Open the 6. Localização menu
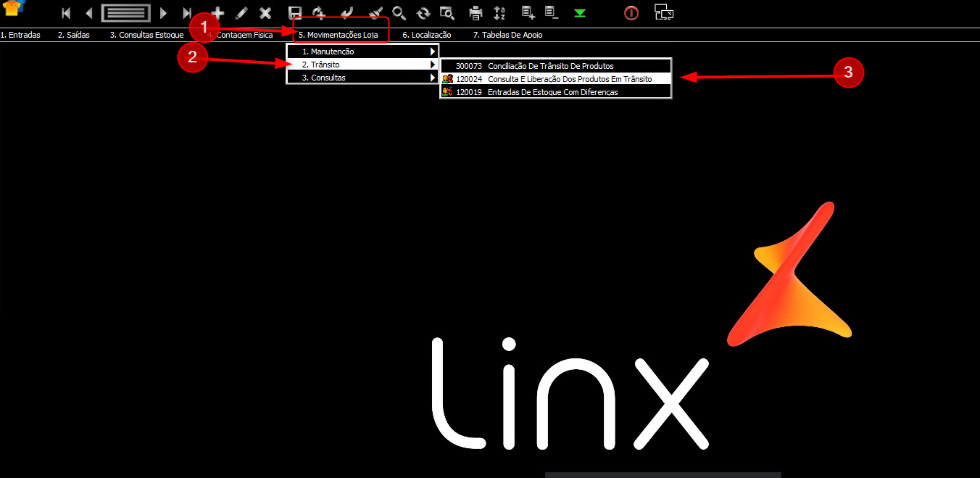 [427, 35]
